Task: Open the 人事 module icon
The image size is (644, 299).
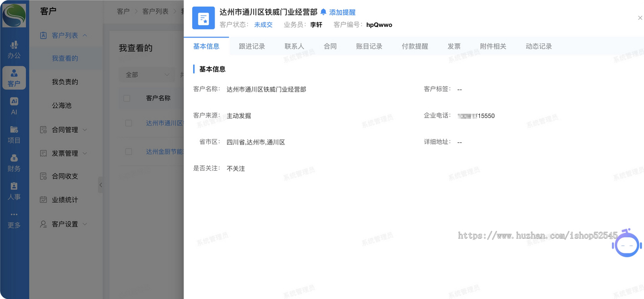Action: click(x=14, y=191)
